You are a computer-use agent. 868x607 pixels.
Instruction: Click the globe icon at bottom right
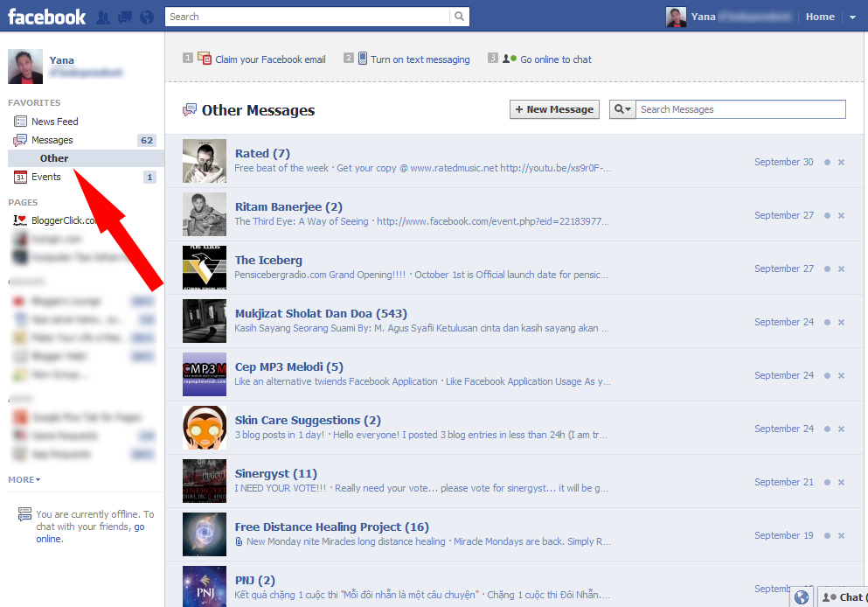click(802, 597)
